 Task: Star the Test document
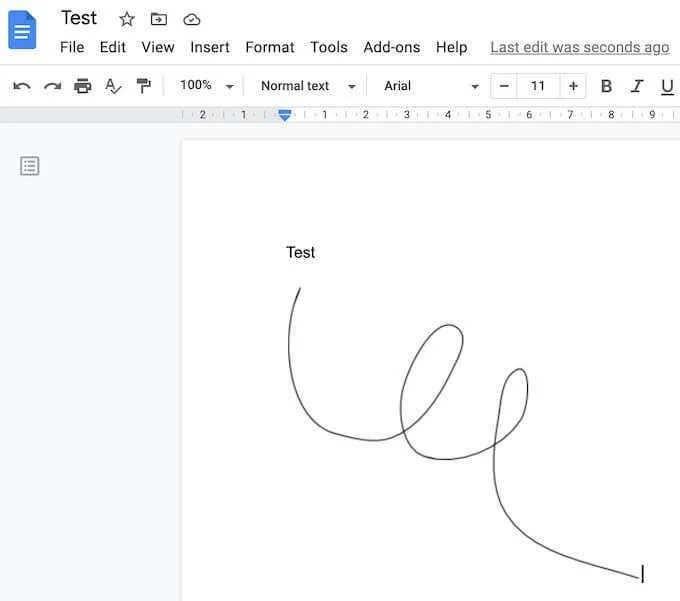click(x=127, y=19)
